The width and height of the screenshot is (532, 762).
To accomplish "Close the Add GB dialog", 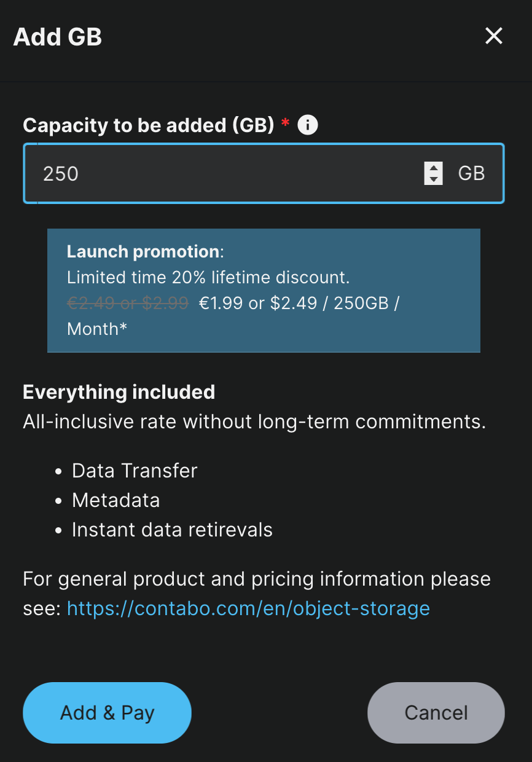I will [494, 36].
